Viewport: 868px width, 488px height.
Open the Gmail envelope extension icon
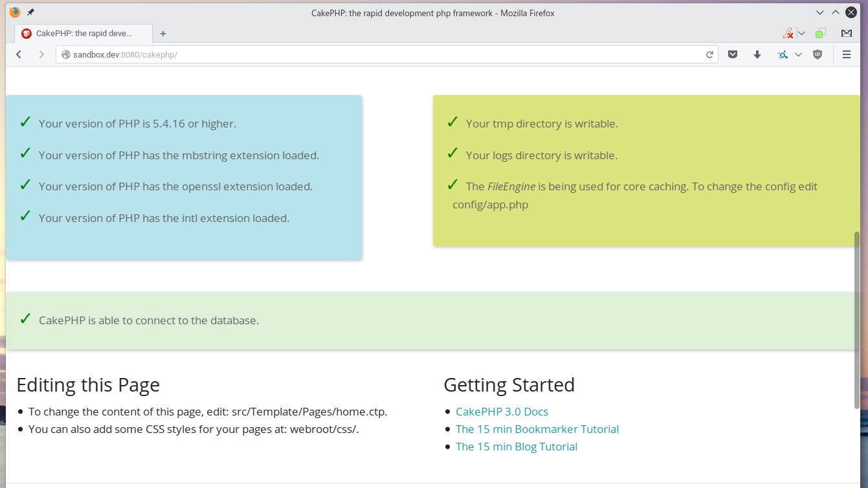click(x=847, y=34)
